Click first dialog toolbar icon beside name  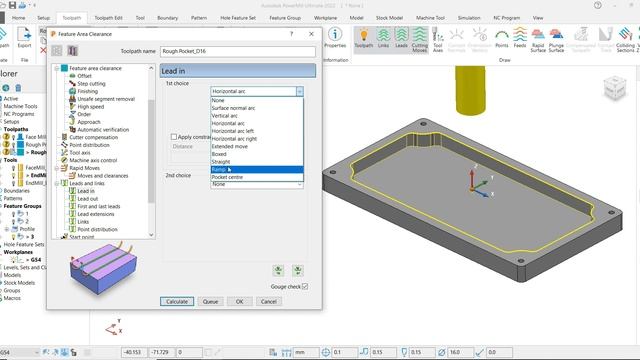57,51
